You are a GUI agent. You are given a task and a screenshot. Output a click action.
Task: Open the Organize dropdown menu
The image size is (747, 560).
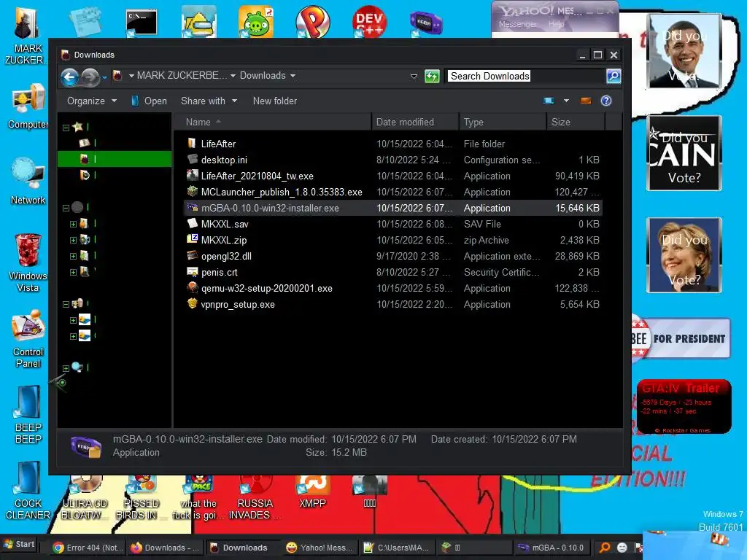[91, 101]
